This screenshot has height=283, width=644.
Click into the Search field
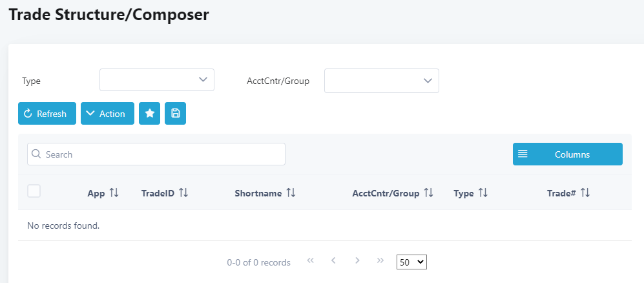pos(156,154)
